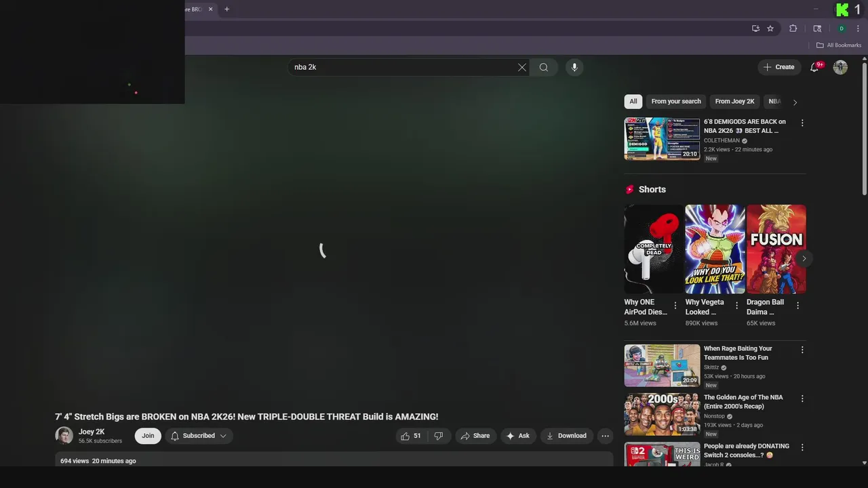Open Chrome profile D avatar
This screenshot has height=488, width=868.
click(842, 28)
